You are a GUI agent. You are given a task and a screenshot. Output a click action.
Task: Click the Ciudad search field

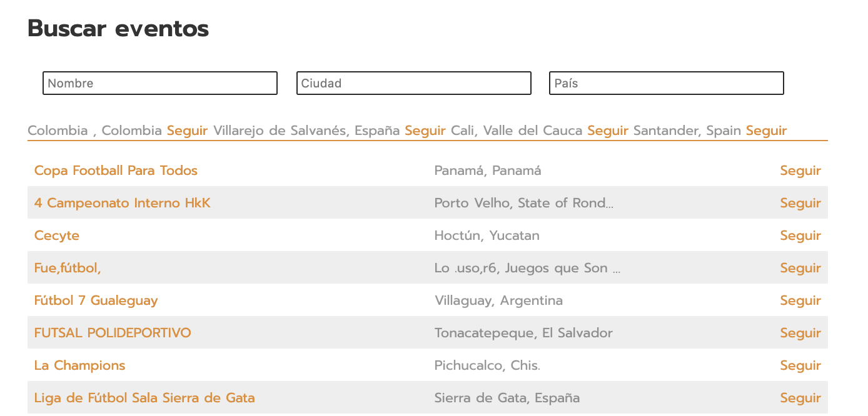pyautogui.click(x=413, y=83)
